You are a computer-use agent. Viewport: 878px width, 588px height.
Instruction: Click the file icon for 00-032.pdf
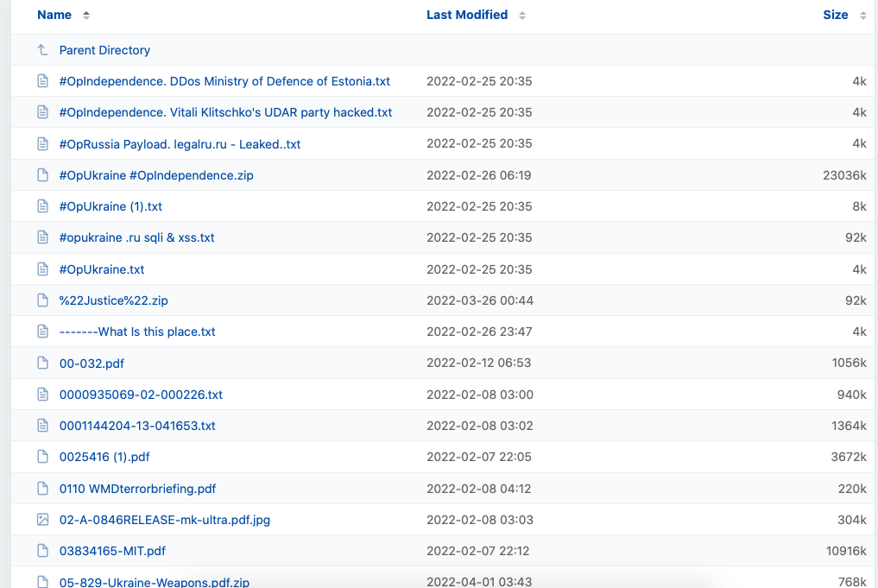pyautogui.click(x=42, y=364)
